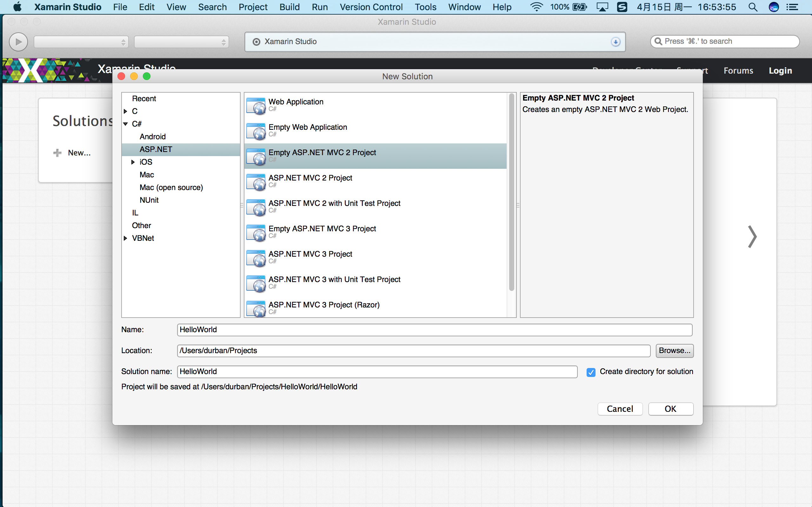Click the Location input field

(414, 351)
